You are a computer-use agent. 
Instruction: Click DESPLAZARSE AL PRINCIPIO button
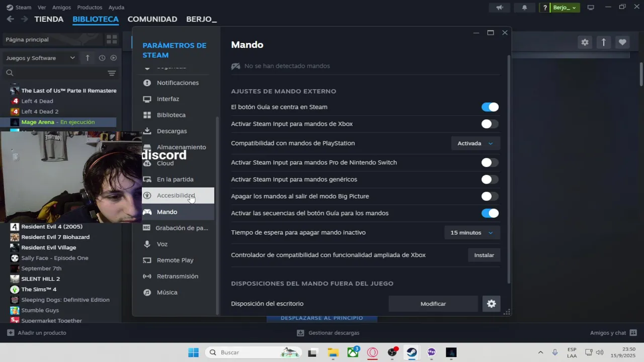pos(322,318)
